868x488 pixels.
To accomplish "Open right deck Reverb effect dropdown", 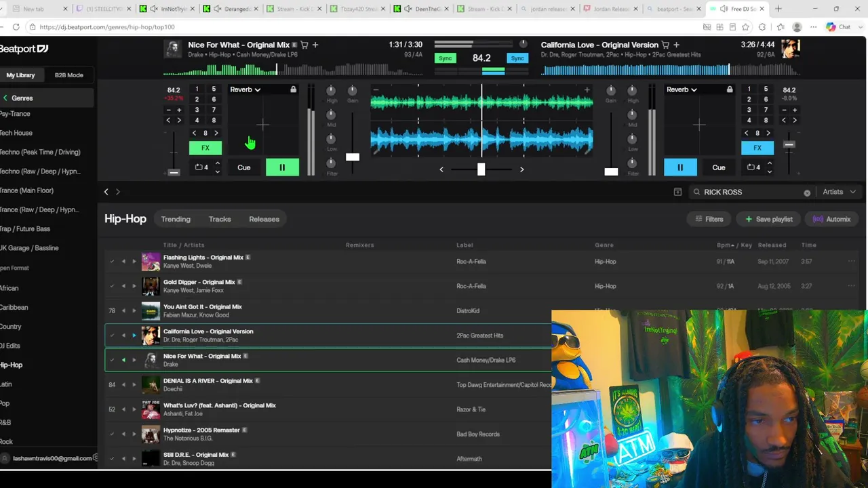I will pyautogui.click(x=682, y=89).
